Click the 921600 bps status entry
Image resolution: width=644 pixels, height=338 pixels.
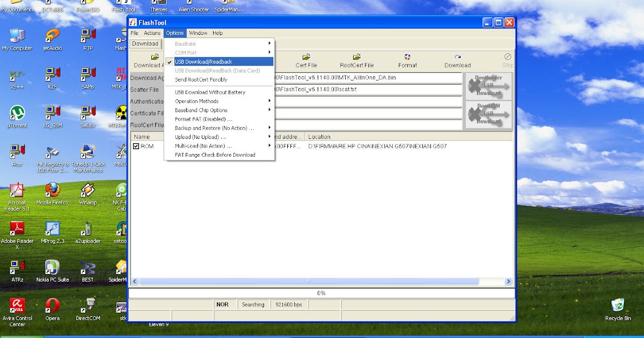tap(289, 304)
